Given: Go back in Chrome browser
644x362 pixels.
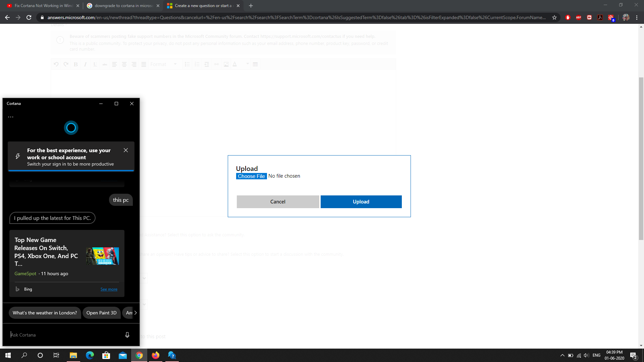Looking at the screenshot, I should (7, 17).
